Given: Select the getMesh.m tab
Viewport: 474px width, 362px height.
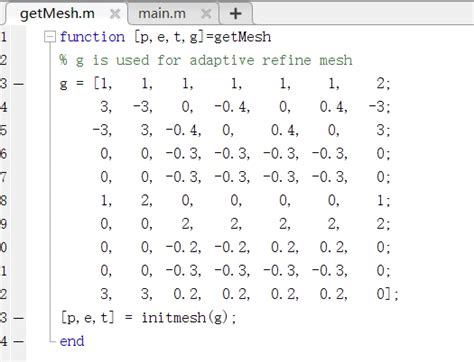Looking at the screenshot, I should [x=57, y=14].
